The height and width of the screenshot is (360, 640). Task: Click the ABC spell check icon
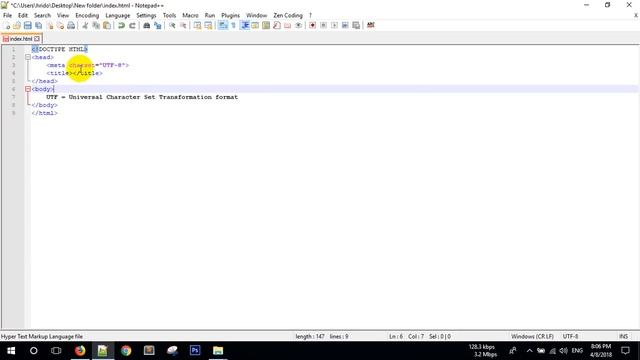point(371,25)
